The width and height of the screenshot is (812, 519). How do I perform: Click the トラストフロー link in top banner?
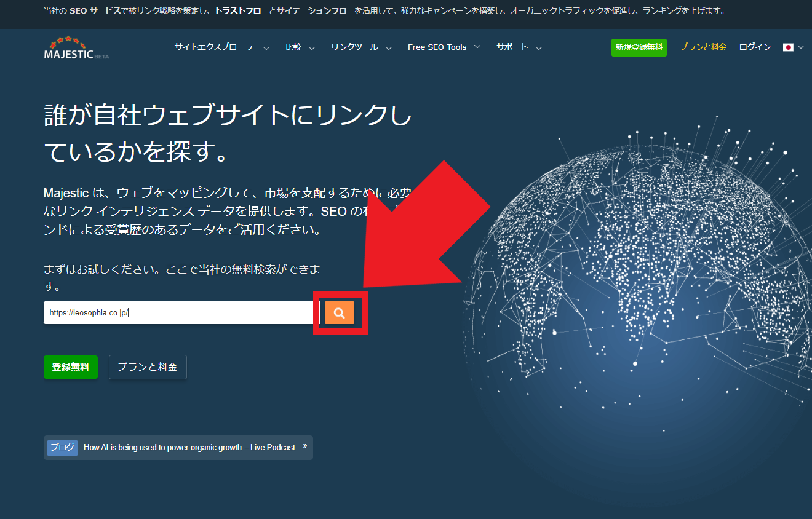click(241, 11)
